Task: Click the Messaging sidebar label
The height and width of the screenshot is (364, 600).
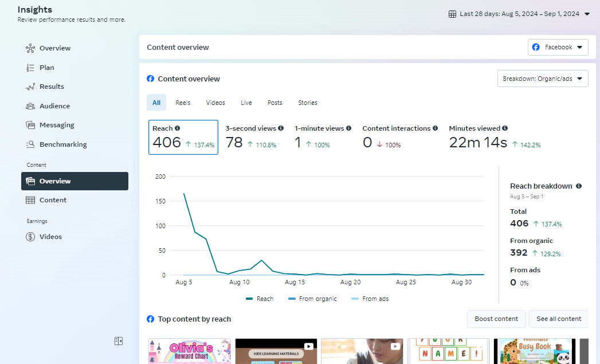Action: click(x=57, y=125)
